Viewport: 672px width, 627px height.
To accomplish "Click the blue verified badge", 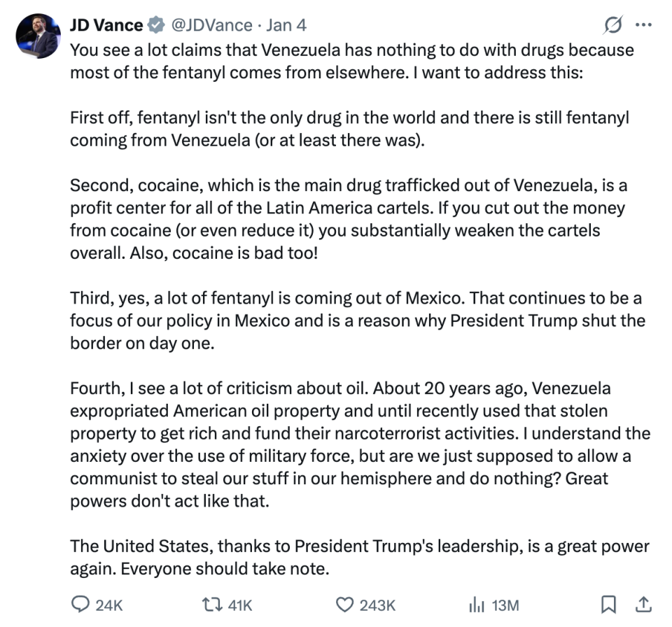I will click(157, 26).
